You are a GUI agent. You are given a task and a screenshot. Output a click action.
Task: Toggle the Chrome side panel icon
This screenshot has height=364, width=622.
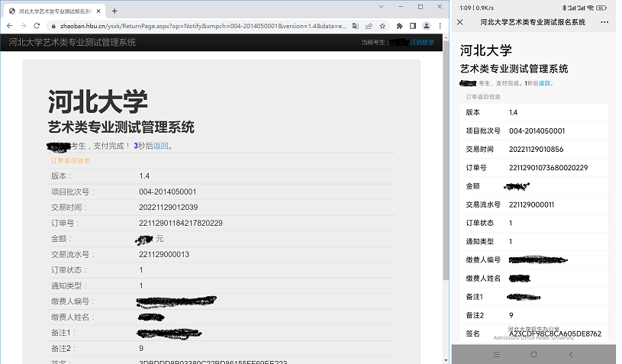(413, 26)
